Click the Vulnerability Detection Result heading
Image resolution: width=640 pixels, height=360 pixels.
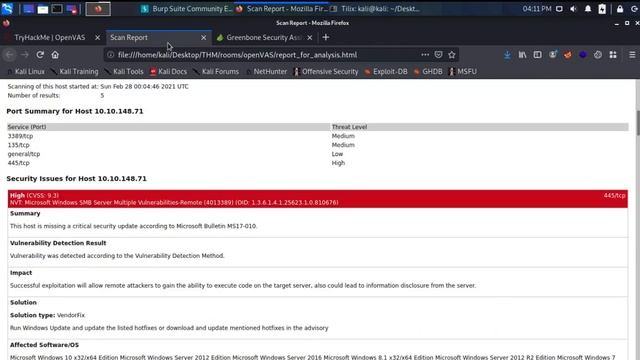[x=58, y=243]
